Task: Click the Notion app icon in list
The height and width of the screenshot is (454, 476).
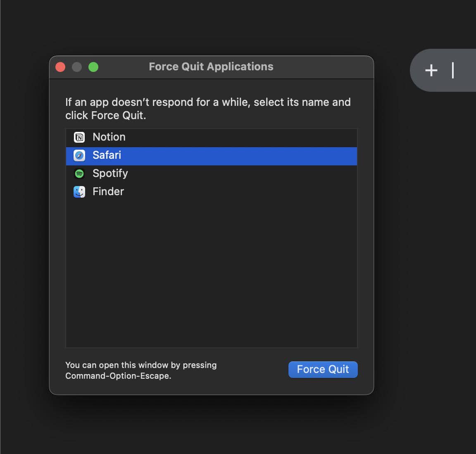Action: [x=79, y=137]
